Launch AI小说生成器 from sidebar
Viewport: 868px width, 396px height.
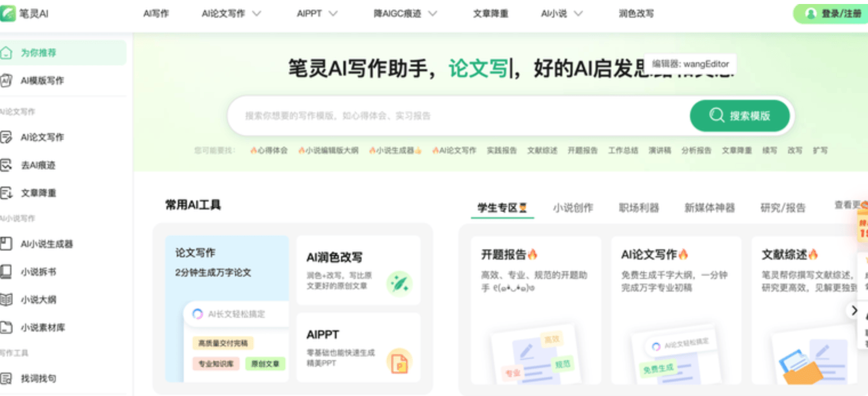pos(47,244)
